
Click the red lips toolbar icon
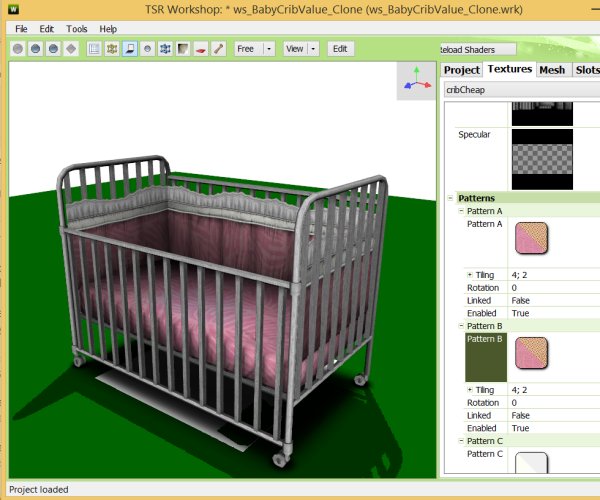click(x=200, y=48)
